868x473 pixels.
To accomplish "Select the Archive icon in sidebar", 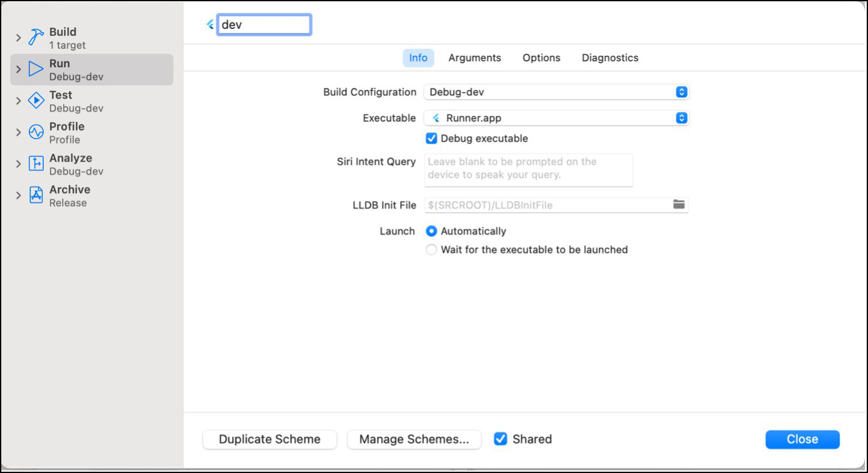I will 36,195.
